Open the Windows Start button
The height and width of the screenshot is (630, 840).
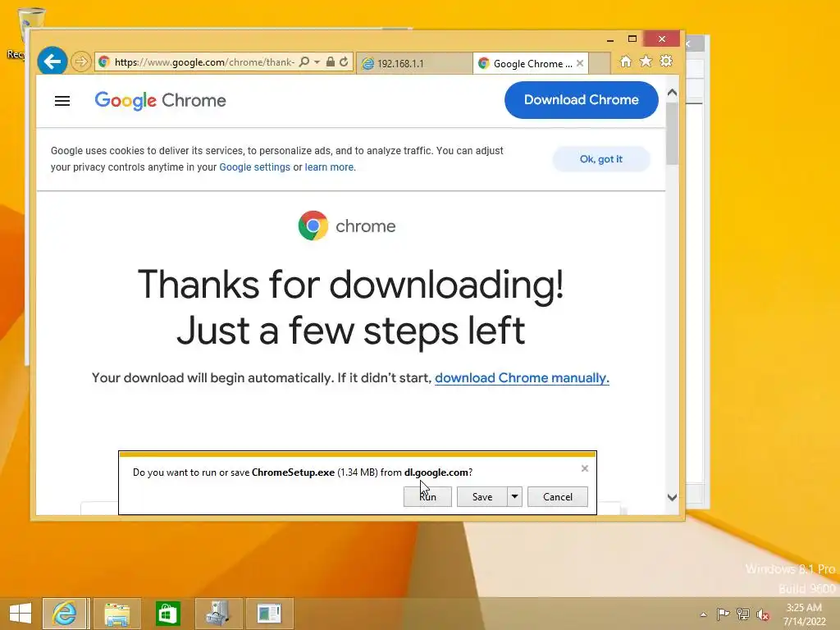pyautogui.click(x=21, y=614)
